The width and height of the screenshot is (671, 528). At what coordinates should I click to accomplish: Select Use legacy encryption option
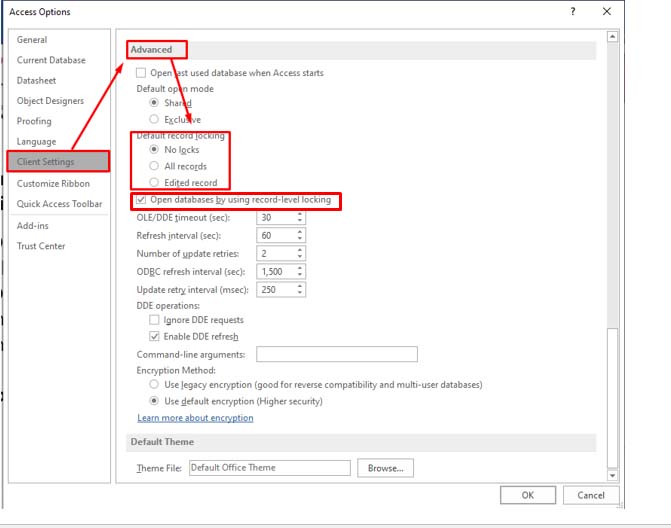pyautogui.click(x=154, y=384)
